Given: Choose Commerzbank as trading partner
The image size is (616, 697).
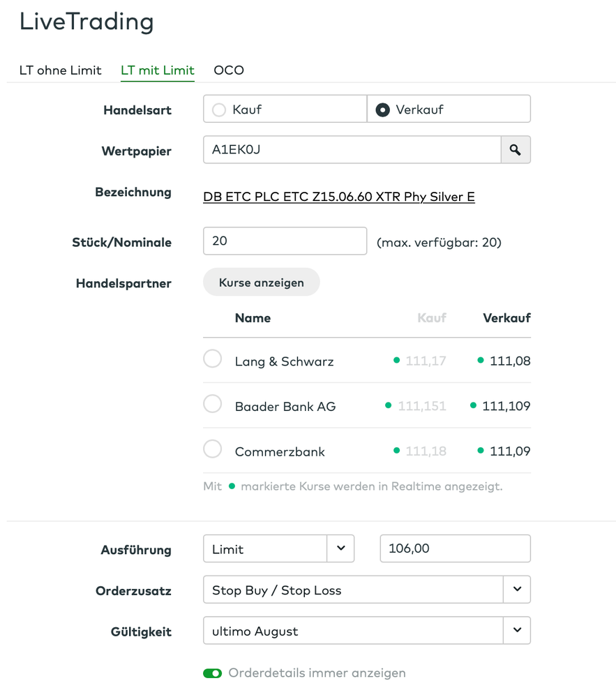Looking at the screenshot, I should click(x=213, y=450).
